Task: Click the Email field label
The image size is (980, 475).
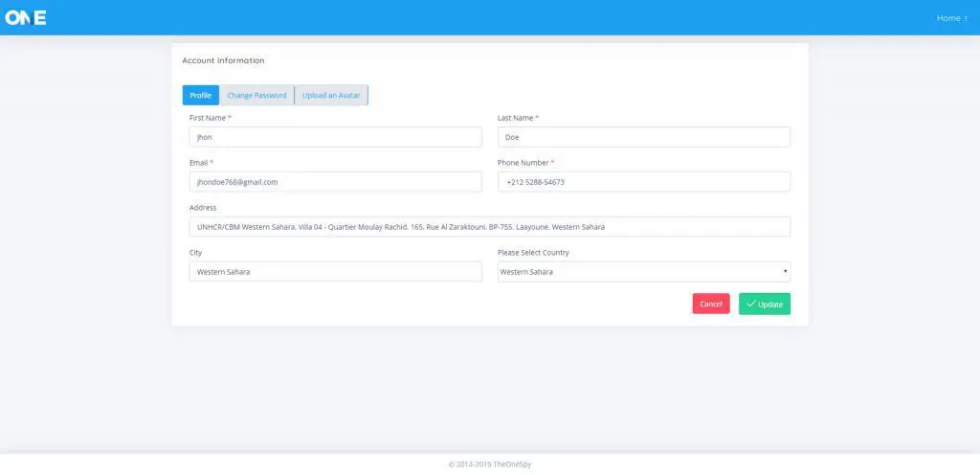Action: click(199, 163)
